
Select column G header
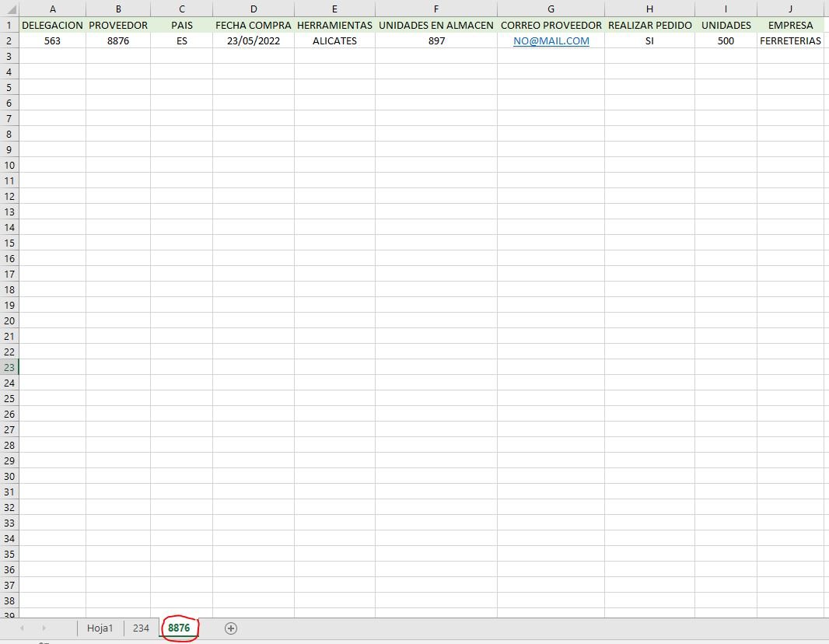coord(551,9)
